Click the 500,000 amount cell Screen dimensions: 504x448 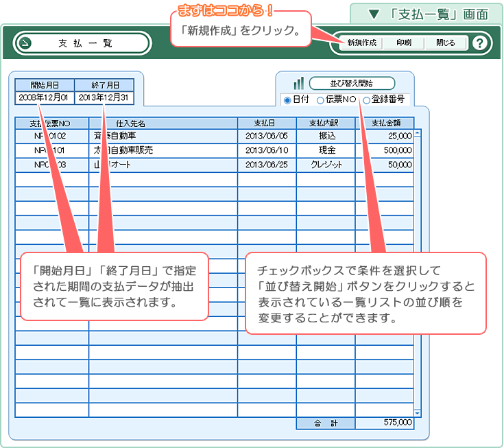tap(385, 150)
